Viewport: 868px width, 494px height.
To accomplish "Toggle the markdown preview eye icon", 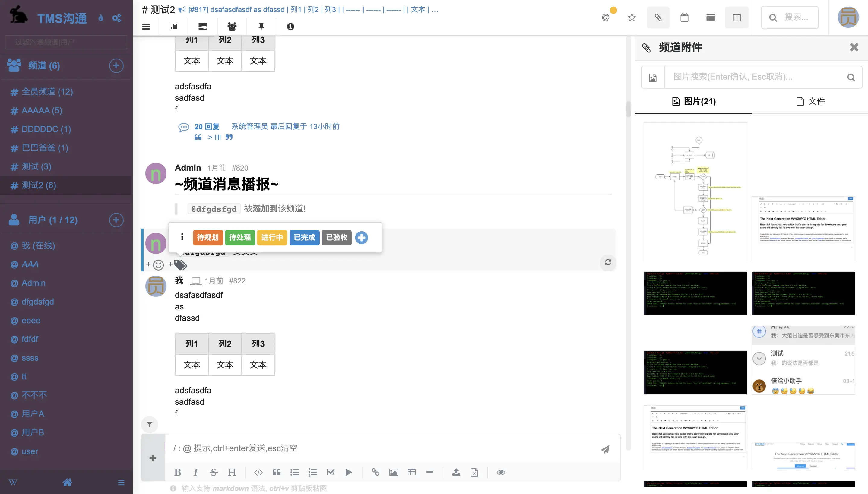I will tap(501, 472).
